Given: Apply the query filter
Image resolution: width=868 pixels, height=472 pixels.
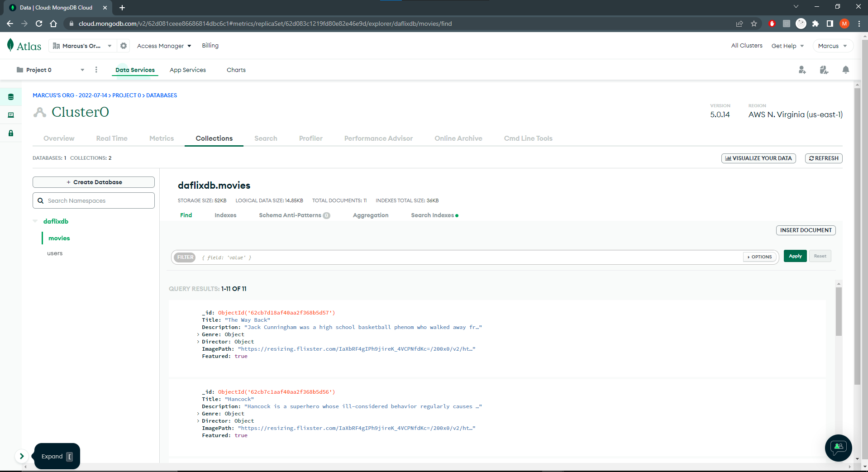Looking at the screenshot, I should (x=795, y=256).
